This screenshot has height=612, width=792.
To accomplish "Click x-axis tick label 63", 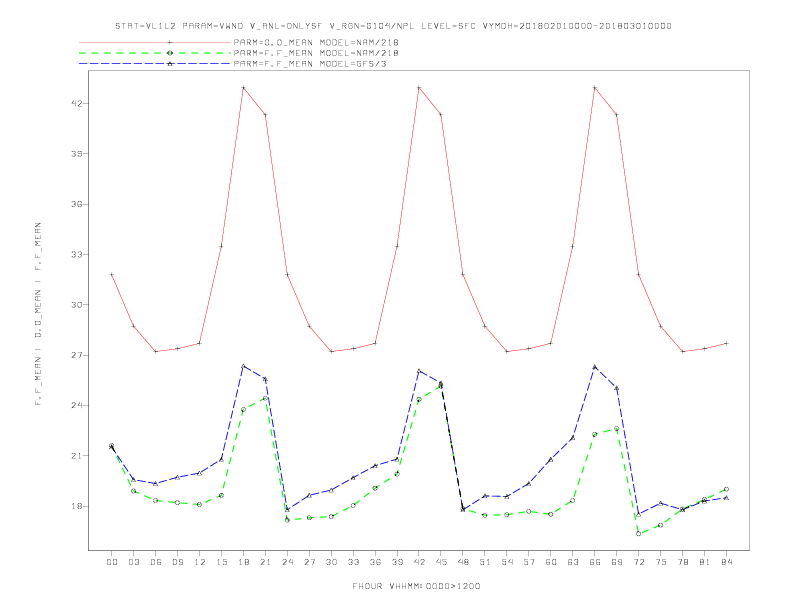I will coord(573,562).
